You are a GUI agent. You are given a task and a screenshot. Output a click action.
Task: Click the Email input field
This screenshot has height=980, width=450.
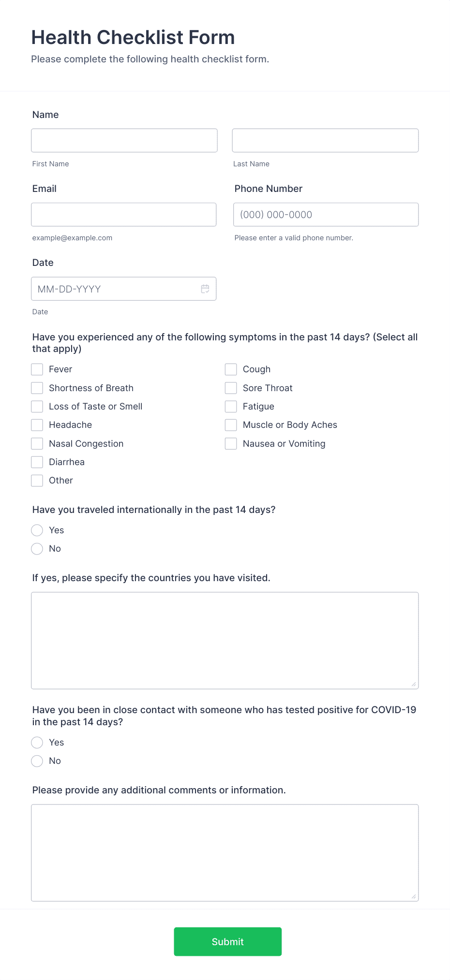124,214
